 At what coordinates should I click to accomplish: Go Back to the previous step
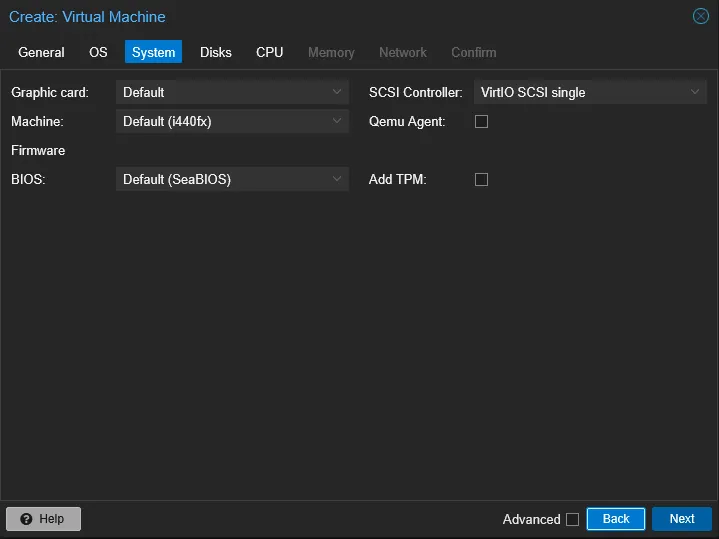[x=615, y=519]
